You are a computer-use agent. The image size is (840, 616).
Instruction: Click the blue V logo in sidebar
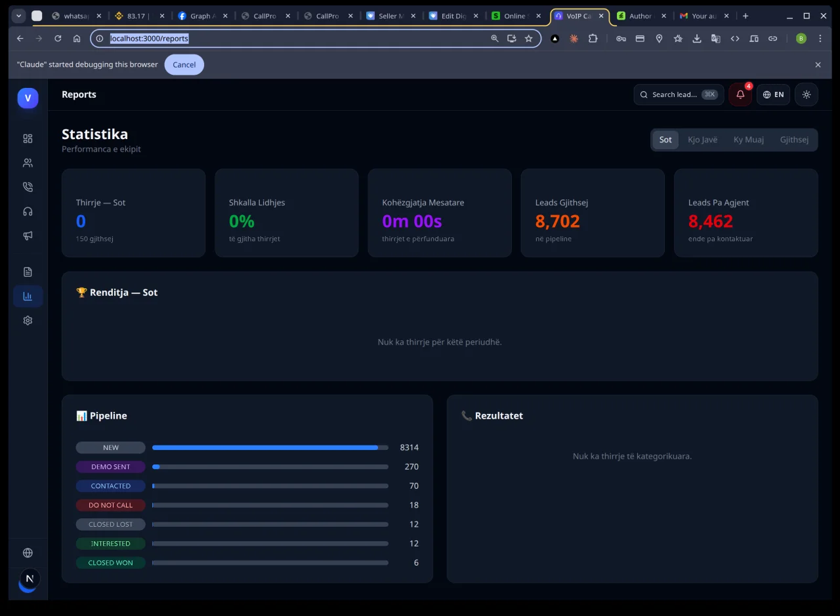(28, 98)
